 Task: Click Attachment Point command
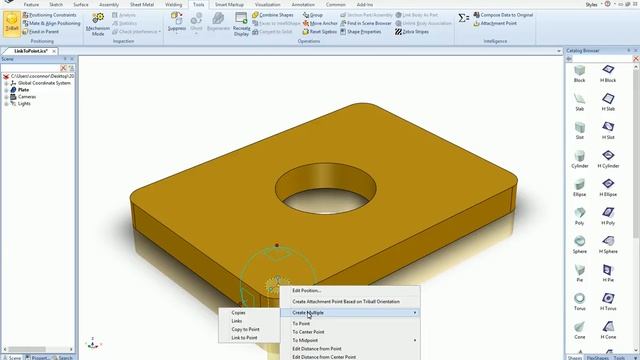tap(495, 23)
